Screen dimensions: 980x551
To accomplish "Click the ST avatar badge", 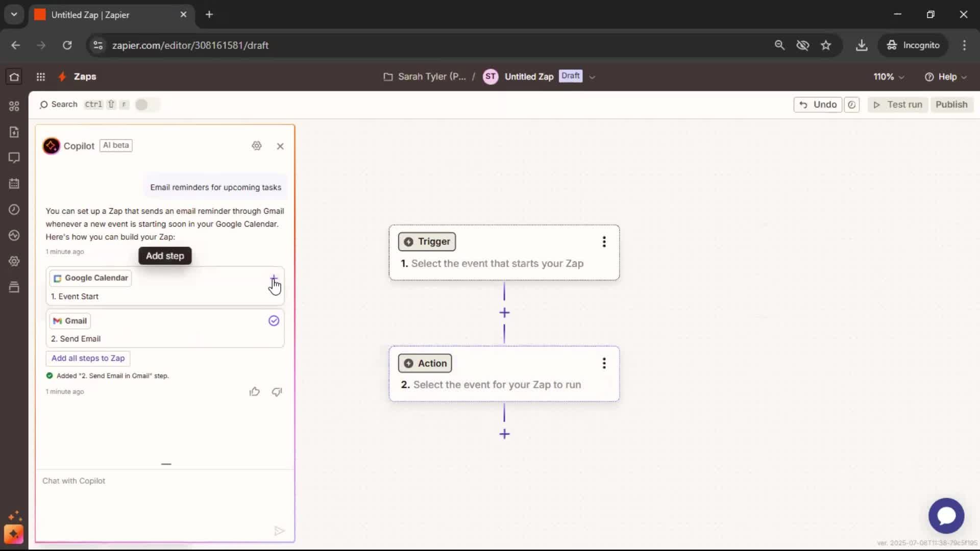I will click(x=491, y=77).
